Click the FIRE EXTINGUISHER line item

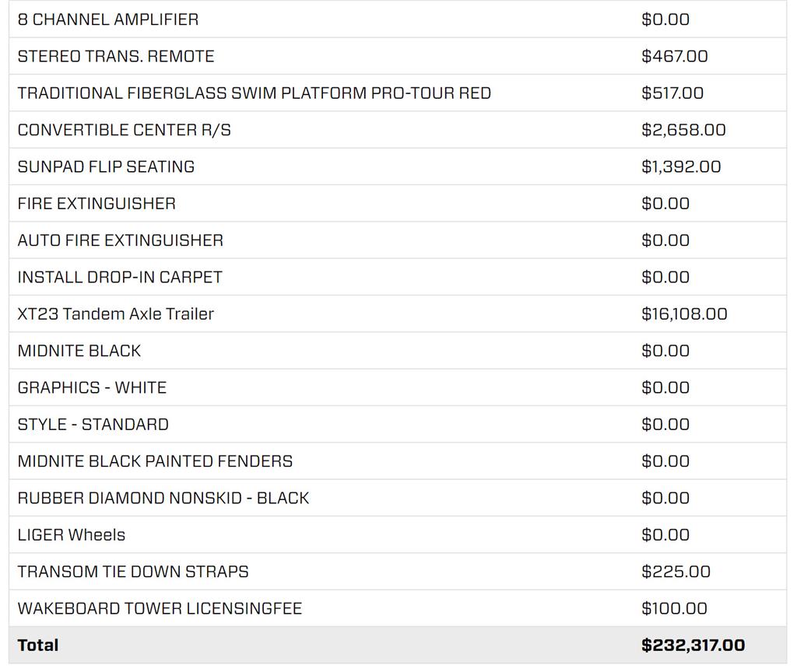coord(398,204)
